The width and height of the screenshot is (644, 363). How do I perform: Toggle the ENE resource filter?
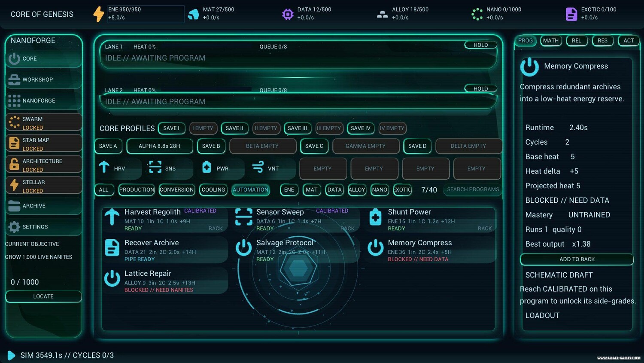289,189
